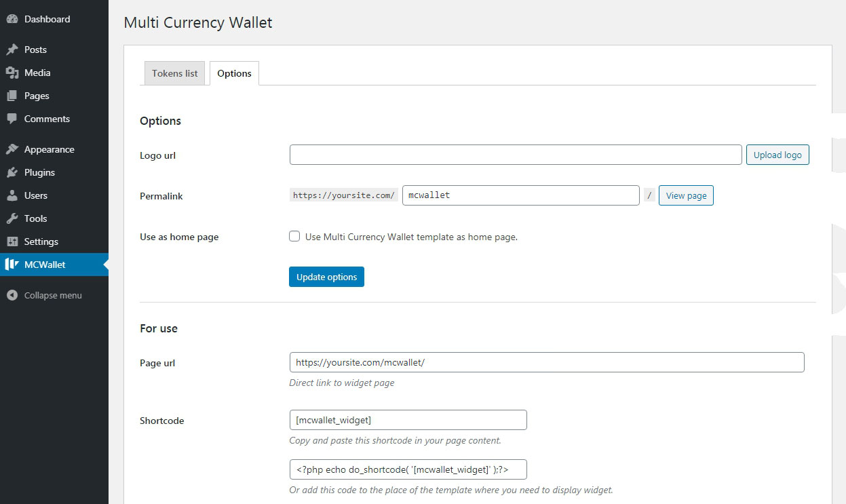
Task: Open the Appearance menu item
Action: [54, 149]
